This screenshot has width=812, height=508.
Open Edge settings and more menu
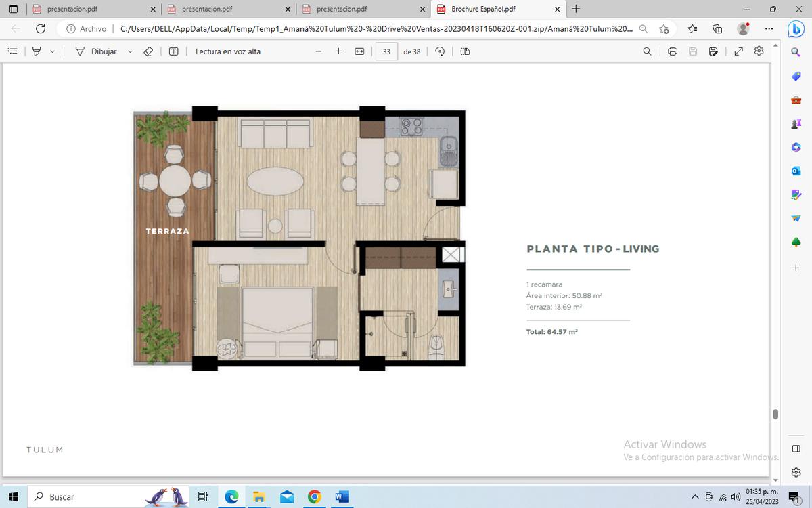769,28
